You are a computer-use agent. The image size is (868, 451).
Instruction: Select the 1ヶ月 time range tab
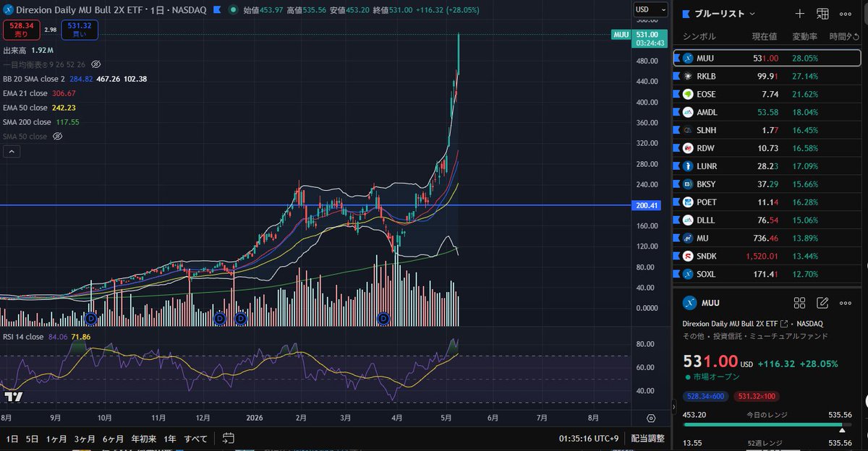[57, 438]
